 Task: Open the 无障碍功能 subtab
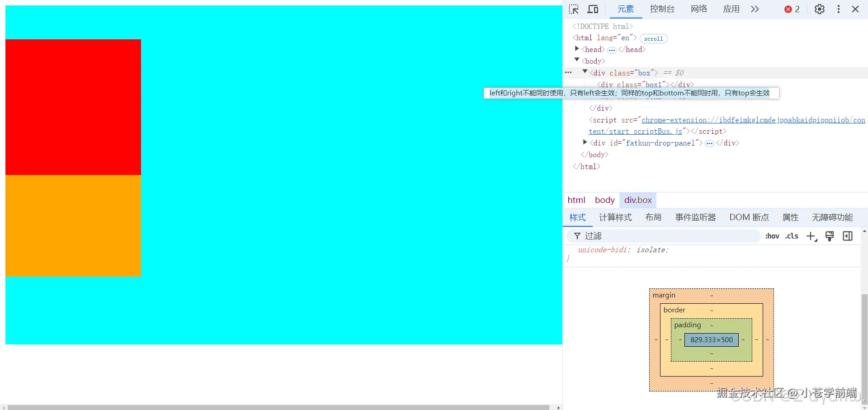[832, 217]
